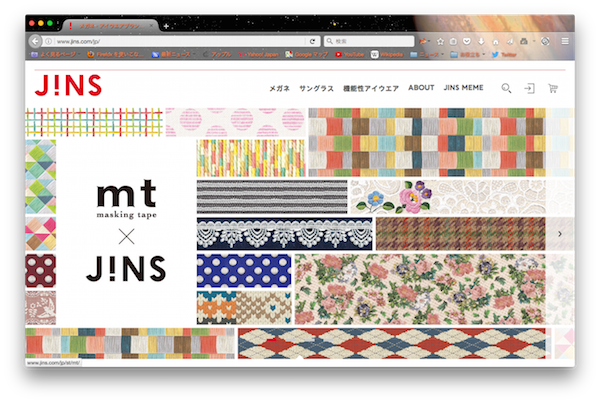Open a new tab with the plus button
This screenshot has height=403, width=600.
tap(166, 26)
